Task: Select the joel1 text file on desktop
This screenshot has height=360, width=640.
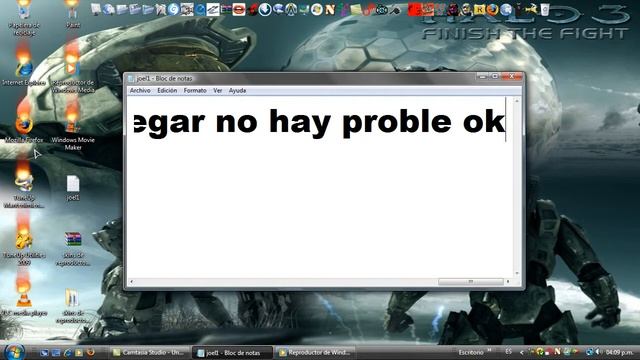Action: [73, 188]
